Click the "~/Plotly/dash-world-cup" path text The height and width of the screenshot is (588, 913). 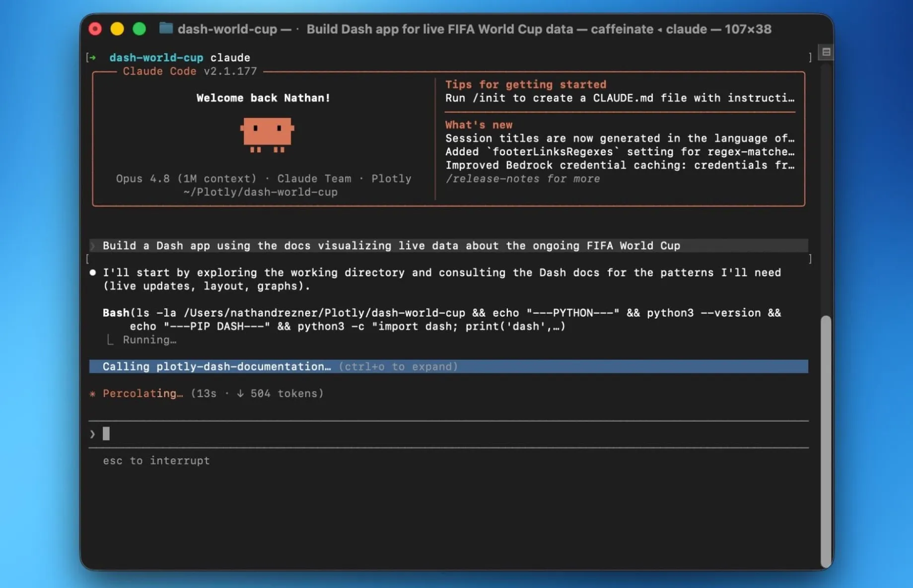pos(261,193)
